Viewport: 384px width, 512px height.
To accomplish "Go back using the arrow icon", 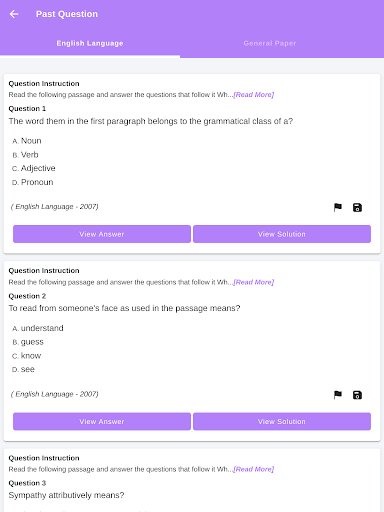I will [x=14, y=14].
